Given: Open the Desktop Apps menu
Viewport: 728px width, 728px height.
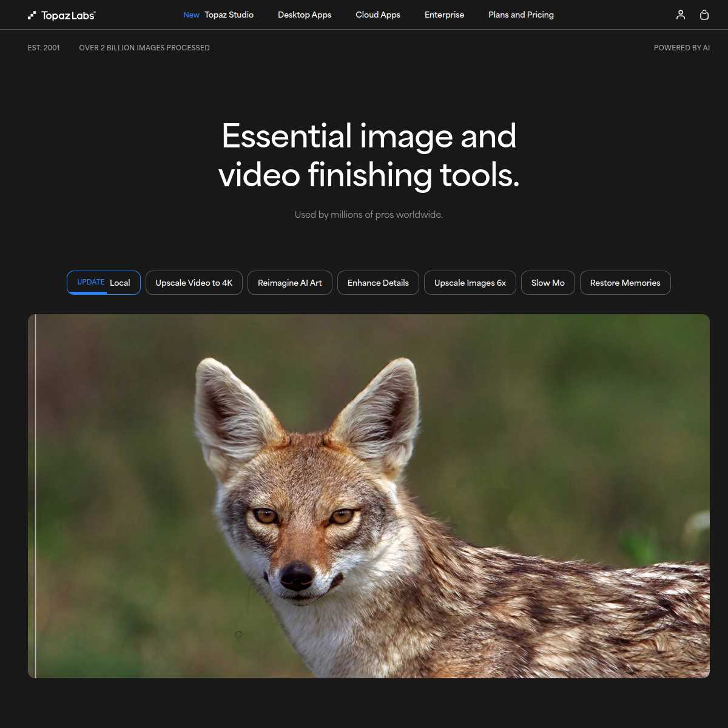Looking at the screenshot, I should coord(305,15).
